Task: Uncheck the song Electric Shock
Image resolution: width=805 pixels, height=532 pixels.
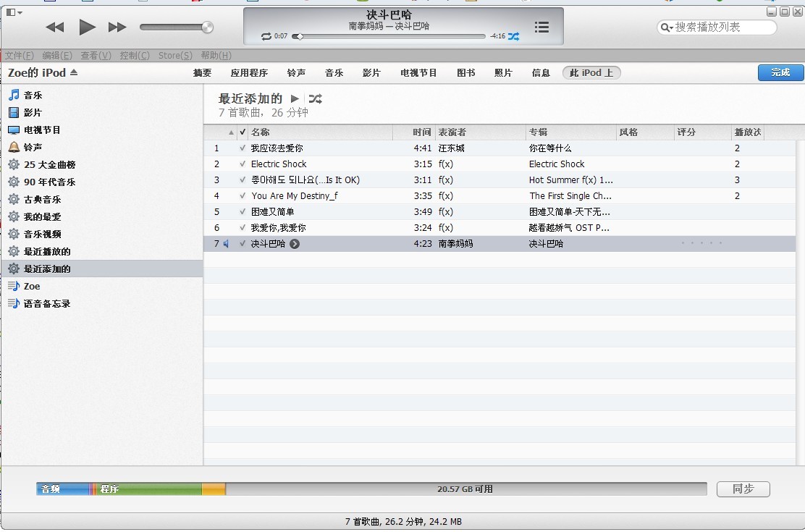Action: coord(243,164)
